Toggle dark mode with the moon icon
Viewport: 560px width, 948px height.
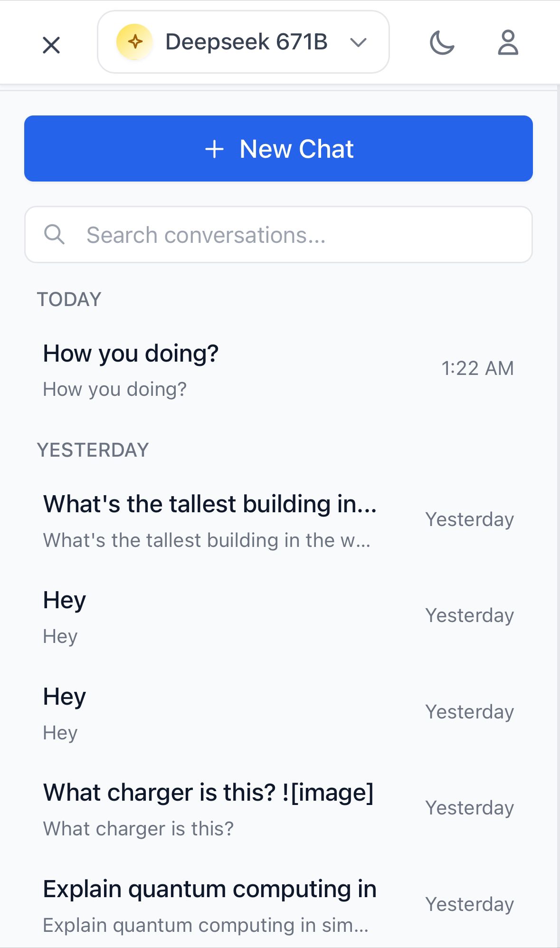coord(442,43)
